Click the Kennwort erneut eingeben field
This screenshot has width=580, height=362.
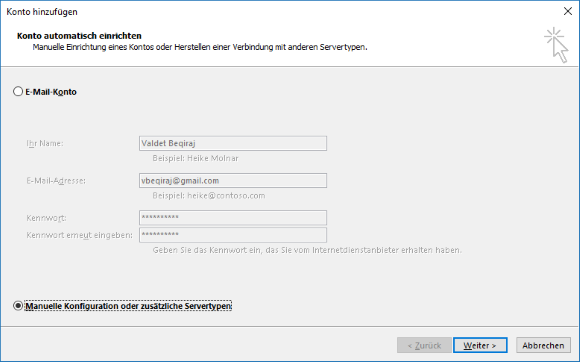(233, 235)
